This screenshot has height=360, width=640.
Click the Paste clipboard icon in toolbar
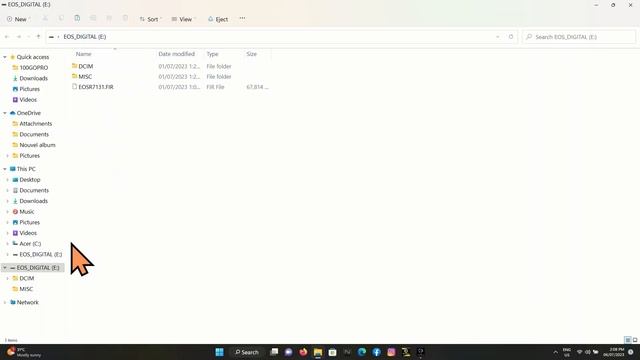click(x=77, y=19)
